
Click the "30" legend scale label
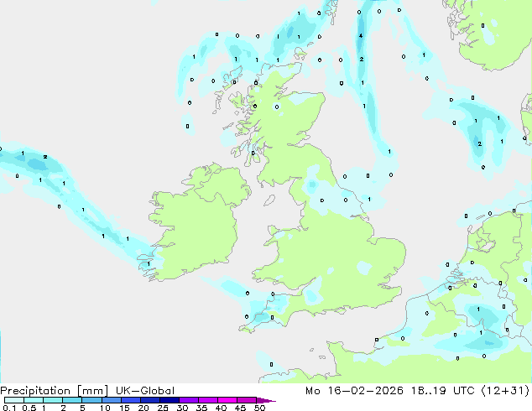click(x=182, y=408)
